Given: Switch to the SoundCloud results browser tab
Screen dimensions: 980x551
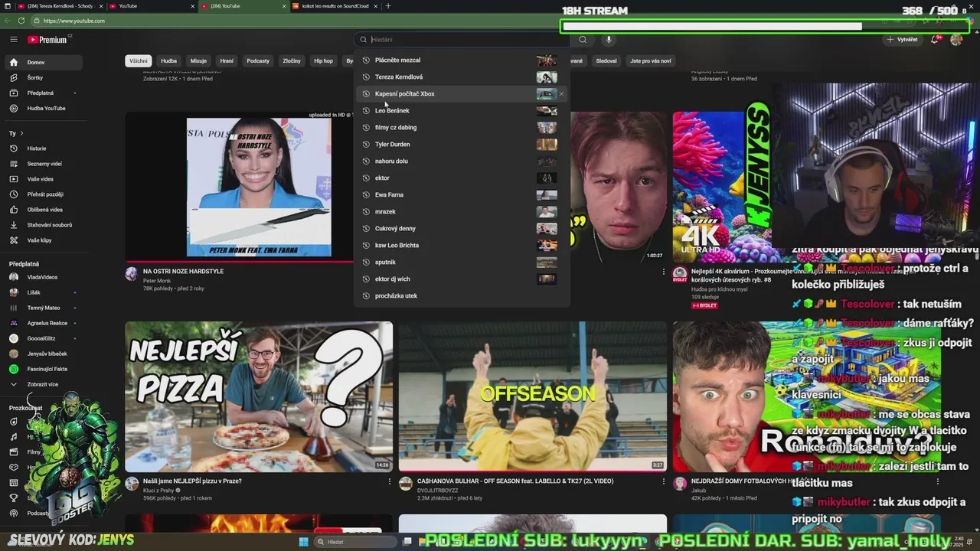Looking at the screenshot, I should (335, 6).
